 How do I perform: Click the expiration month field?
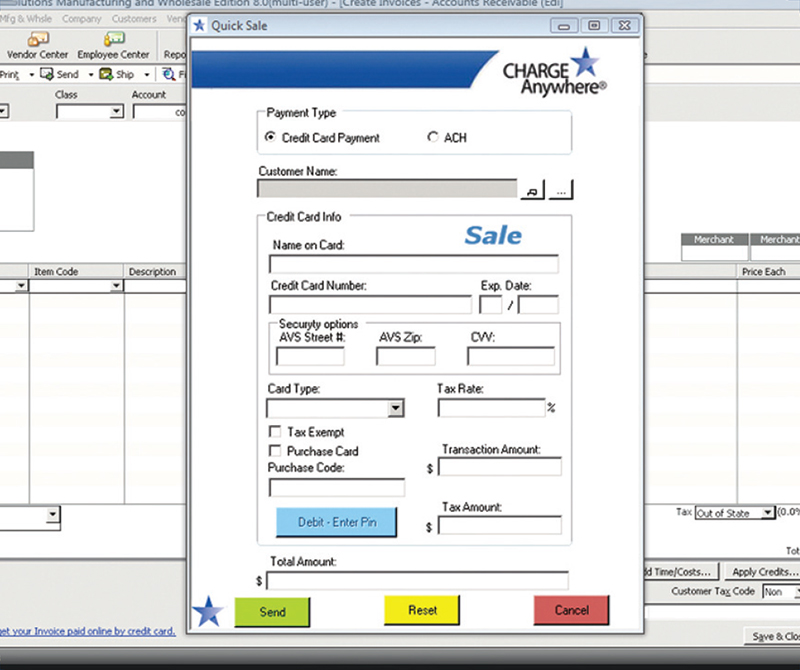491,305
